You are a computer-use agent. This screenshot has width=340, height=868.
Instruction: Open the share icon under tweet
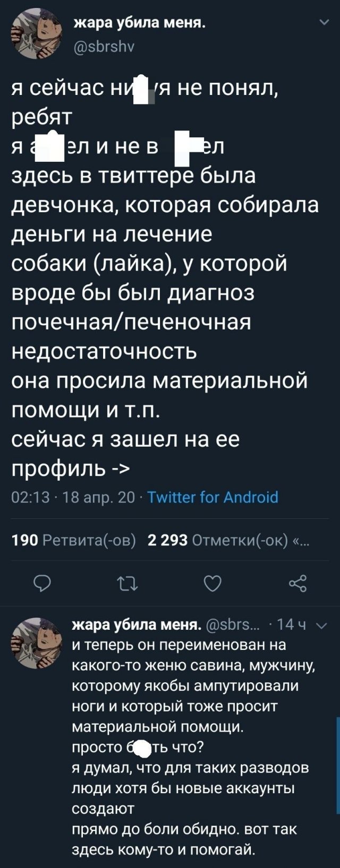coord(297,584)
